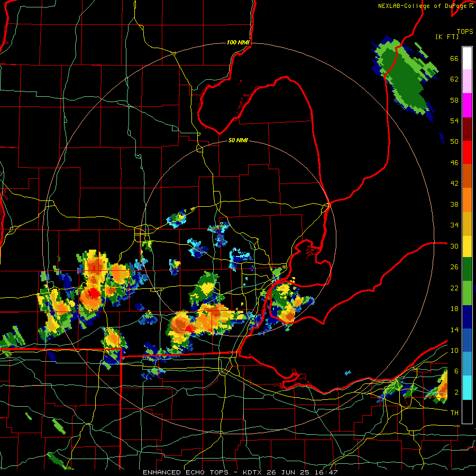The height and width of the screenshot is (476, 476).
Task: Pick the yellow swatch beside label 30
Action: [467, 246]
